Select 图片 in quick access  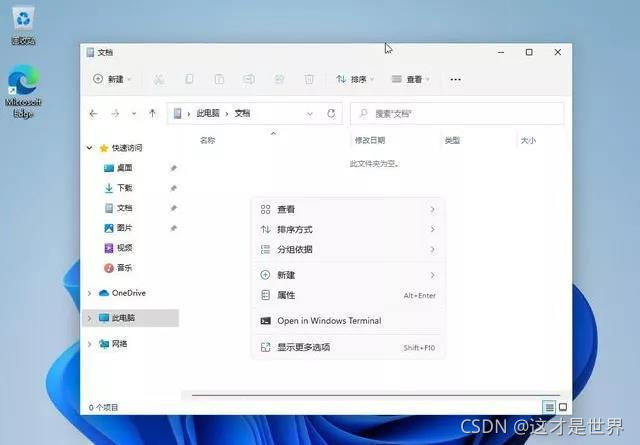124,228
